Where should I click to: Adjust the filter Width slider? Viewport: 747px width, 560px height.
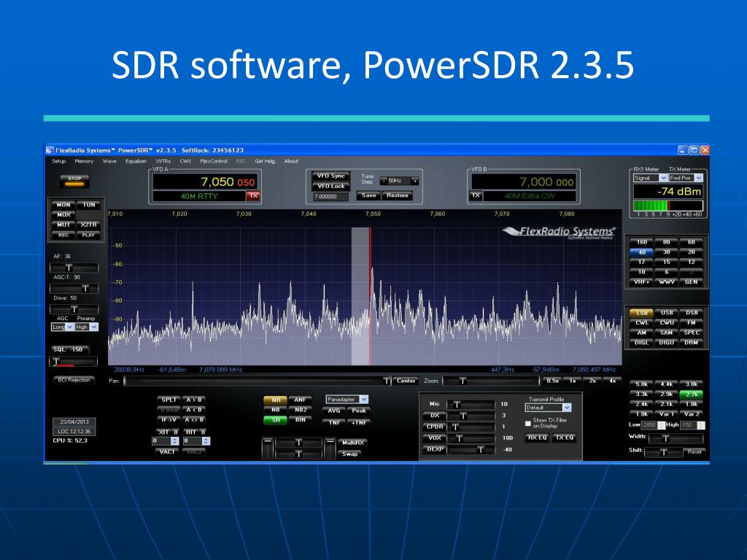click(676, 438)
